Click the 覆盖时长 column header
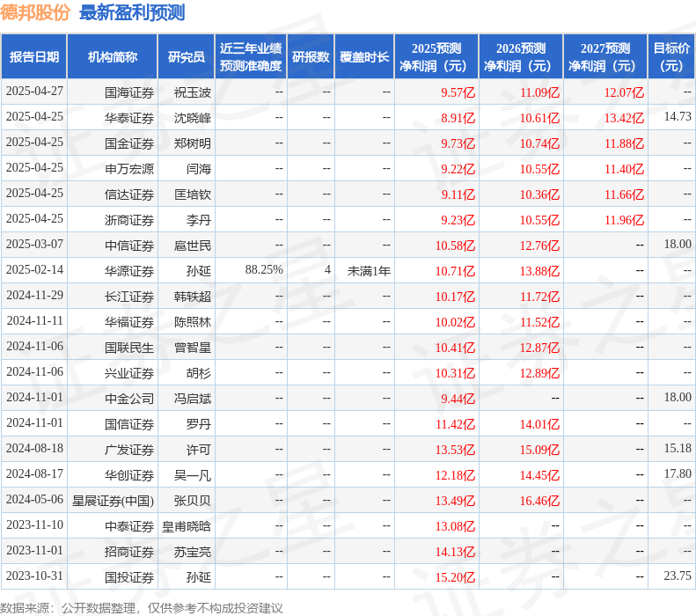696x616 pixels. pos(364,57)
